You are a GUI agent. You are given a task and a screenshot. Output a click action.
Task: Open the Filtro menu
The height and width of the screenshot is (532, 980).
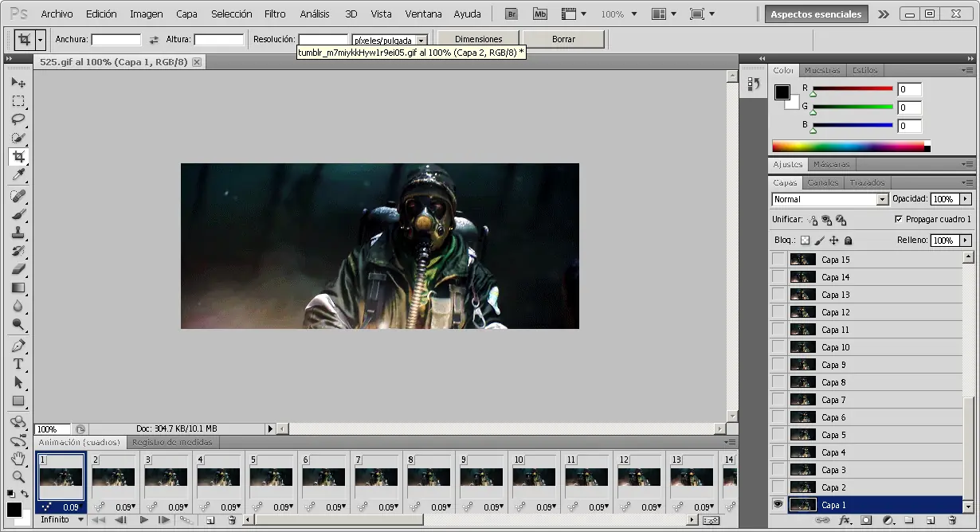click(275, 14)
